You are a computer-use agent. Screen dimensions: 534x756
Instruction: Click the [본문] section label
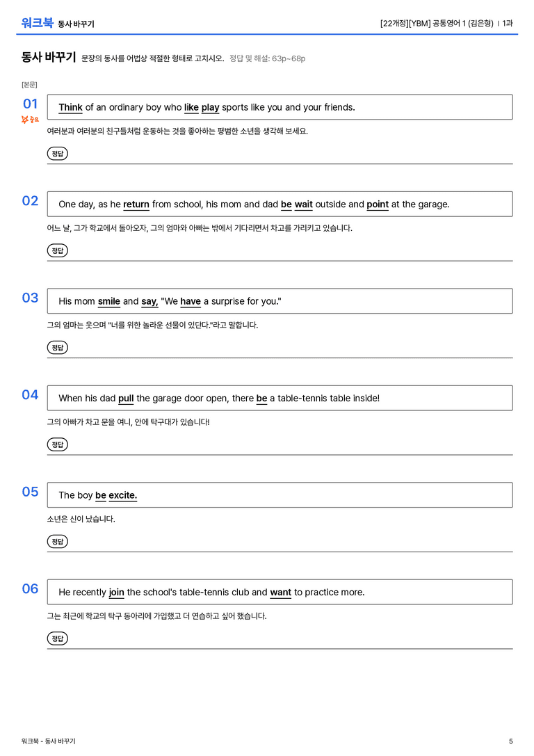(29, 85)
